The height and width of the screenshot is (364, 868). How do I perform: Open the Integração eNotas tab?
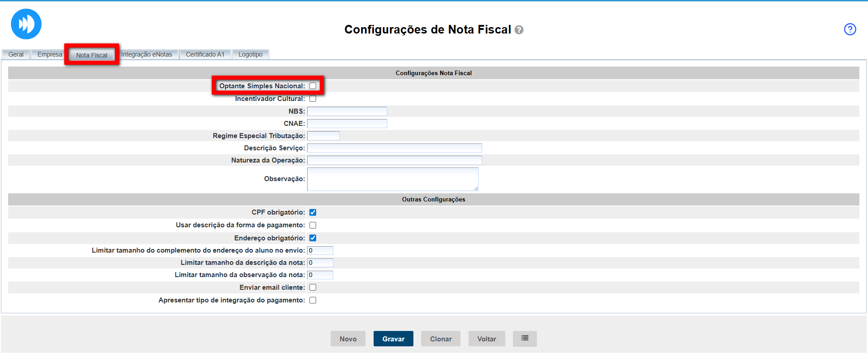147,54
